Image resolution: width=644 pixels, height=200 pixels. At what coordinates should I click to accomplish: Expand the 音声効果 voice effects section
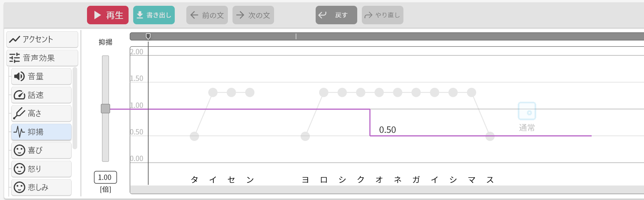42,58
